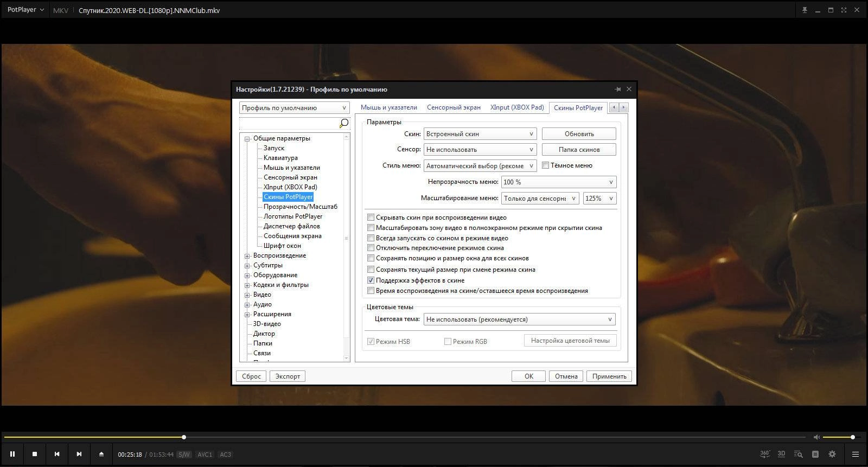Select 'Клавиатура' in the settings tree
Screen dimensions: 868x467
[x=280, y=158]
